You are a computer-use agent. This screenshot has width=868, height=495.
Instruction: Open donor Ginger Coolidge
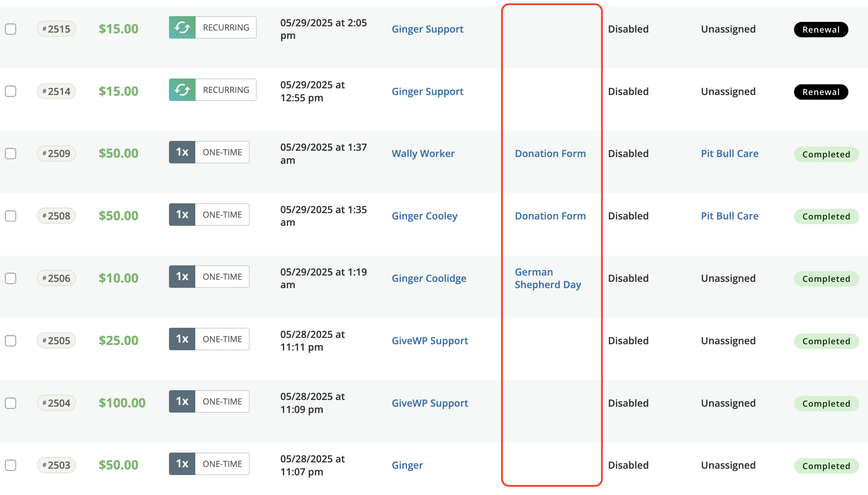tap(429, 278)
